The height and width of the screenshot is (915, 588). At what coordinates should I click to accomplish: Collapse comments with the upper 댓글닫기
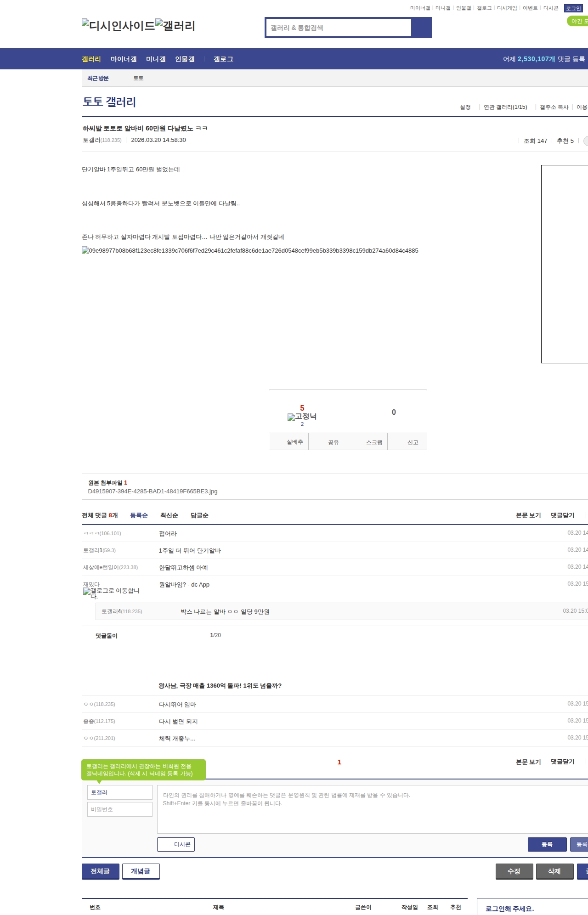(562, 515)
